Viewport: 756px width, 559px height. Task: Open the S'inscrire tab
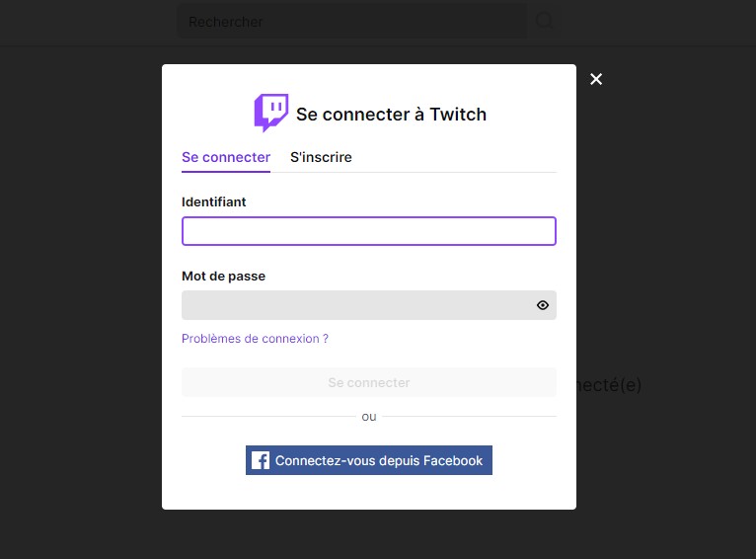321,157
